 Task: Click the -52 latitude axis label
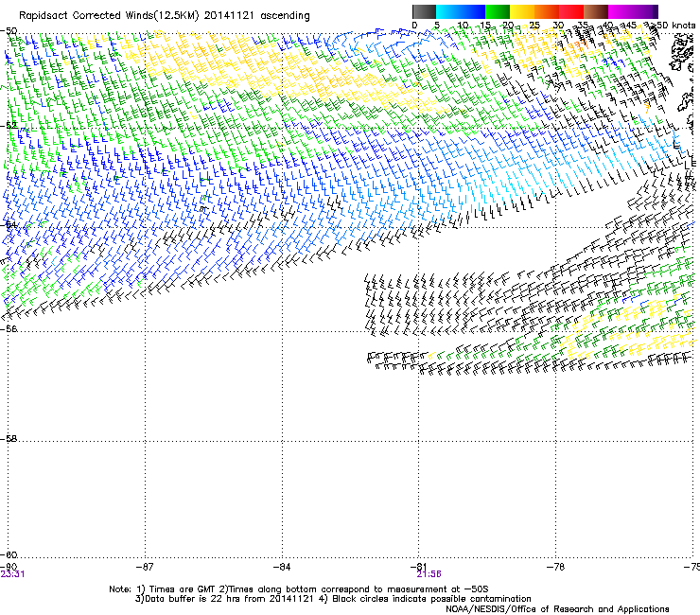point(9,126)
